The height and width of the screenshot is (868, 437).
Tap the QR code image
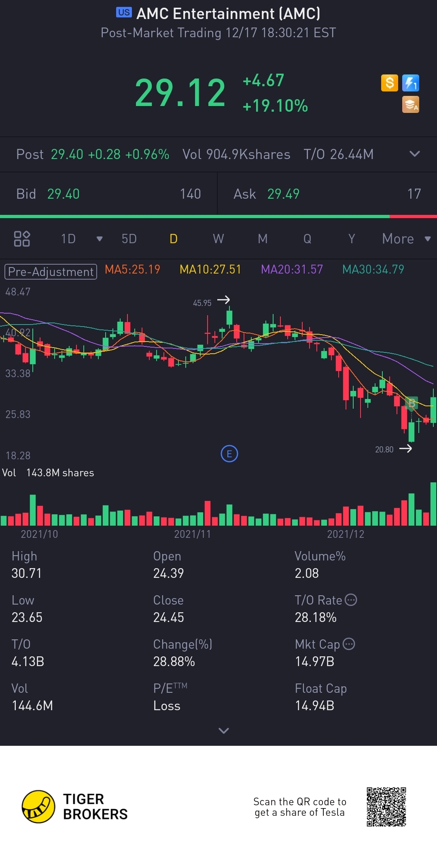pyautogui.click(x=386, y=807)
